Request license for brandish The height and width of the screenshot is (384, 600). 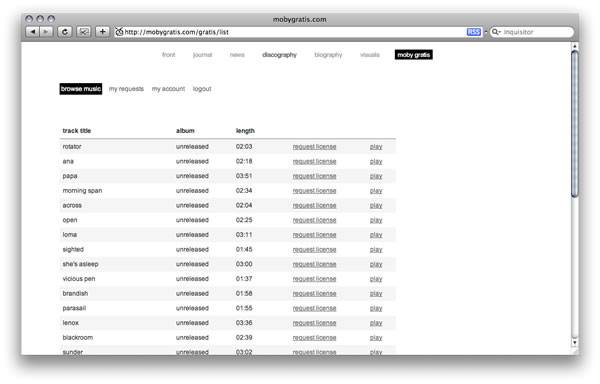pyautogui.click(x=314, y=294)
